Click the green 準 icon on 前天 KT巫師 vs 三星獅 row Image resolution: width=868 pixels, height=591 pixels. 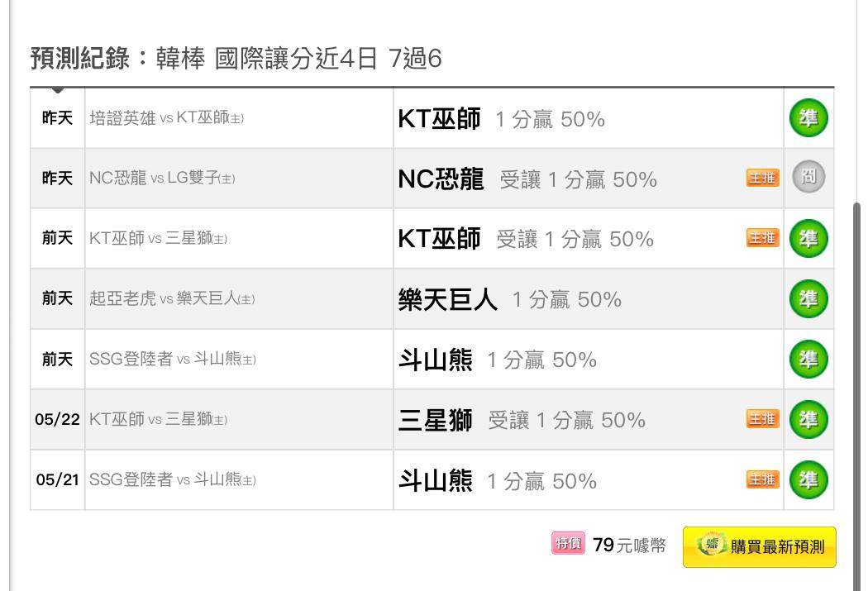pos(808,239)
